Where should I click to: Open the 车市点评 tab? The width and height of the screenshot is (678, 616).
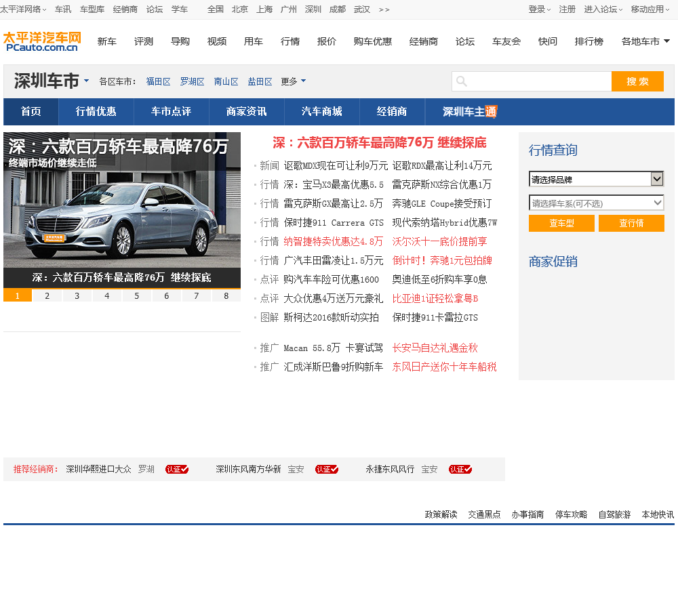(x=171, y=112)
